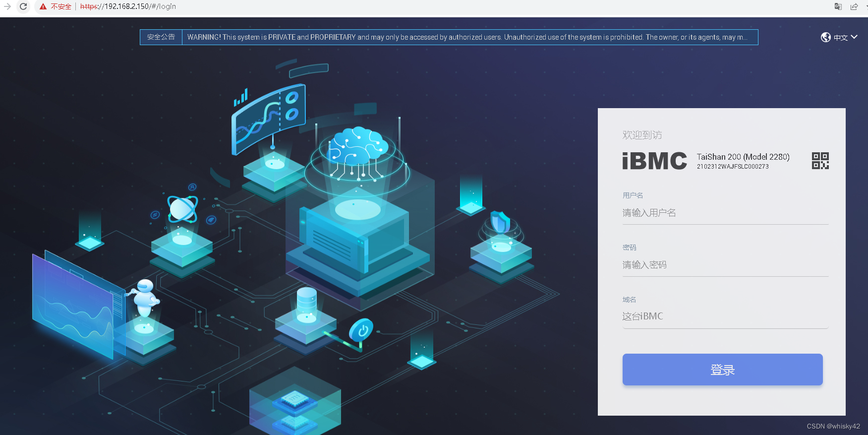
Task: Click the TaiShan 200 (Model 2280) text
Action: [743, 157]
